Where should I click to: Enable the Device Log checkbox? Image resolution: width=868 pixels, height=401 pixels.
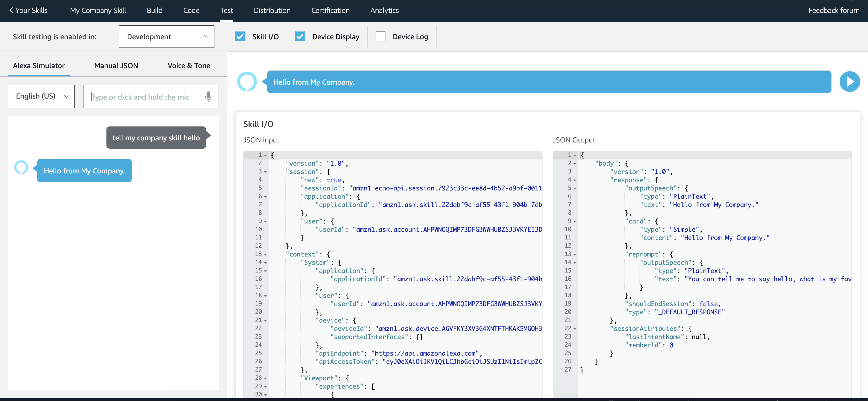[380, 36]
